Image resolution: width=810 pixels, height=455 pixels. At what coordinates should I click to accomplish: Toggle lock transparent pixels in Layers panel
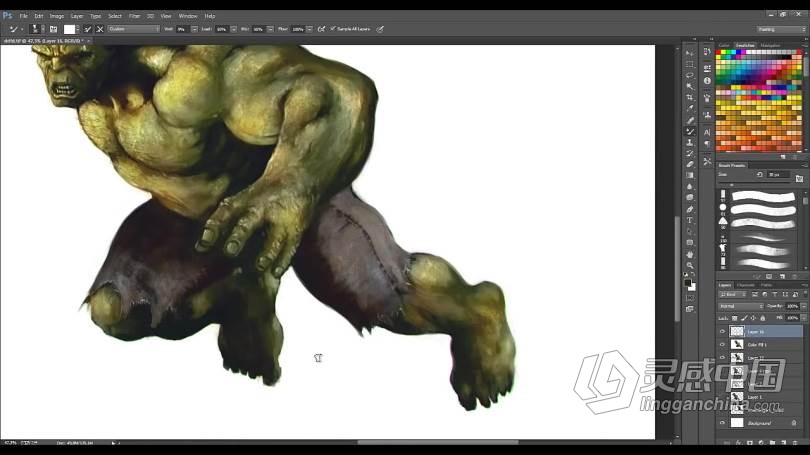(735, 318)
